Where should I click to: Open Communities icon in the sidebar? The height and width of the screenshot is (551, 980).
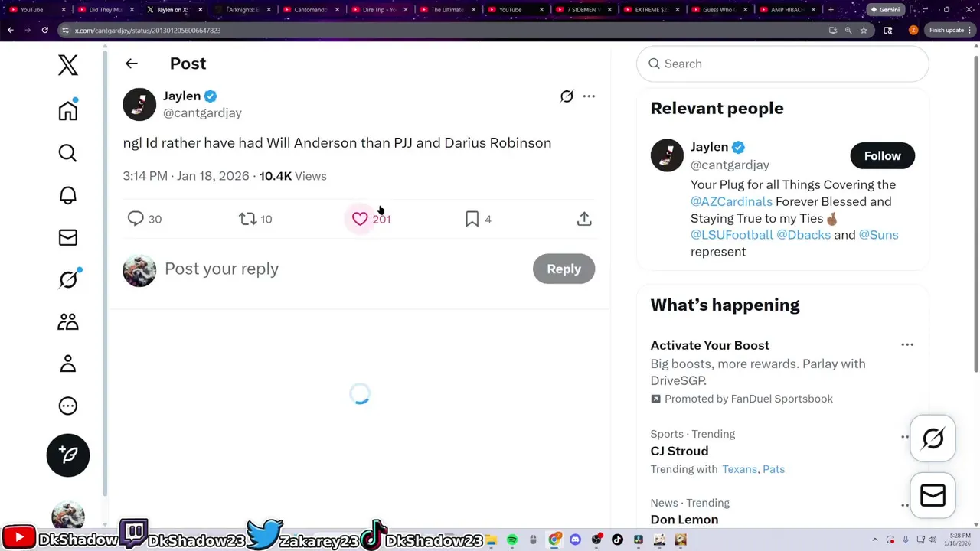tap(68, 321)
